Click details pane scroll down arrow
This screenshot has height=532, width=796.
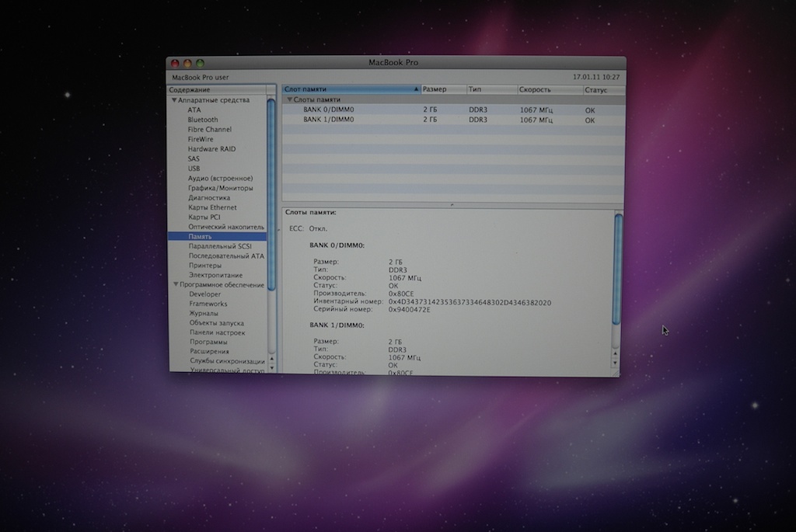coord(616,363)
